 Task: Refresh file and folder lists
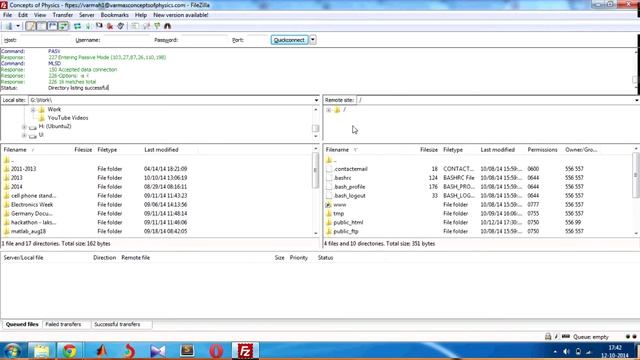(x=77, y=26)
